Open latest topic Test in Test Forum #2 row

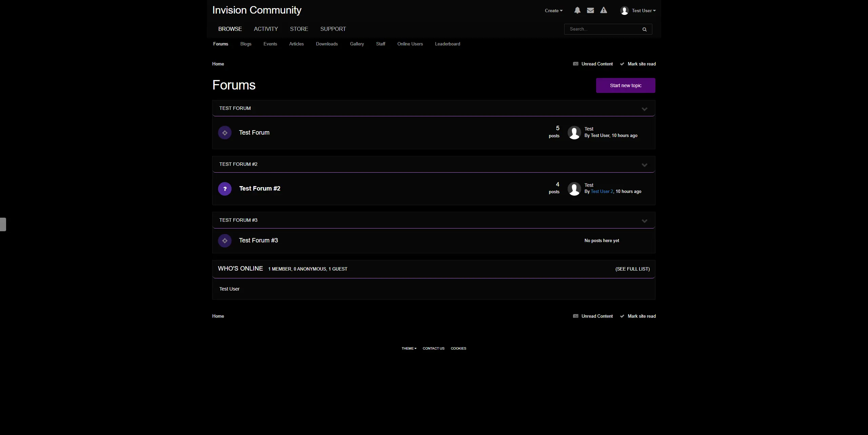[x=589, y=185]
